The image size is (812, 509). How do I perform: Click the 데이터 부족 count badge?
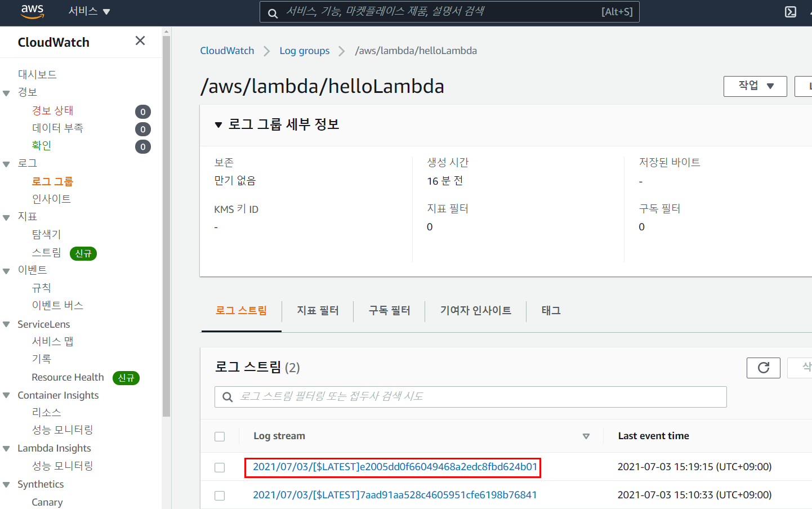point(143,129)
